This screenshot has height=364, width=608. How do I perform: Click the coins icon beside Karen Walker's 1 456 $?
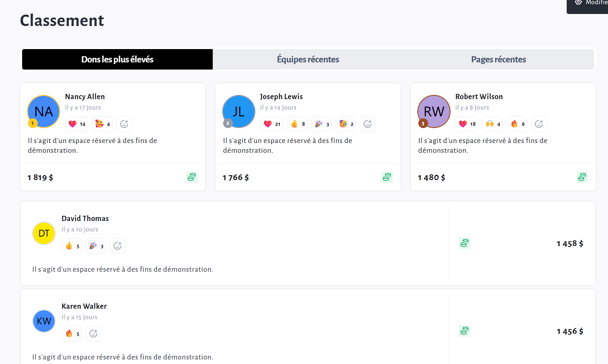pos(465,331)
